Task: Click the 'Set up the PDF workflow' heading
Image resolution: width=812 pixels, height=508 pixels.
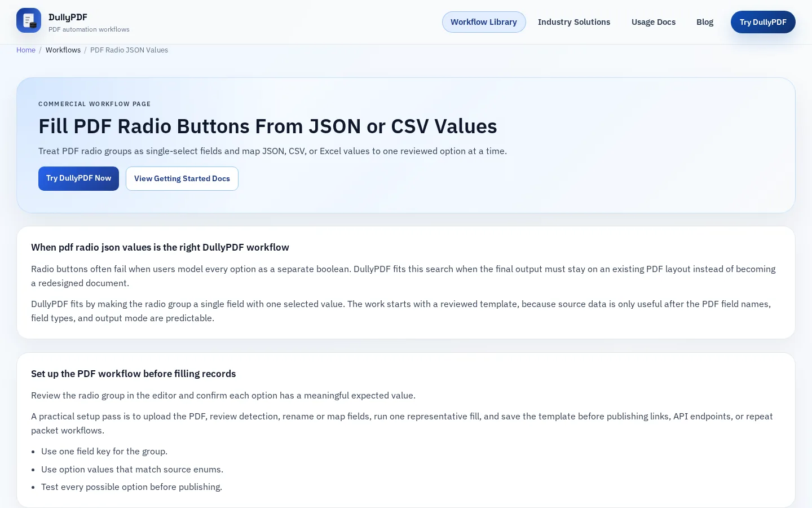Action: (x=134, y=374)
